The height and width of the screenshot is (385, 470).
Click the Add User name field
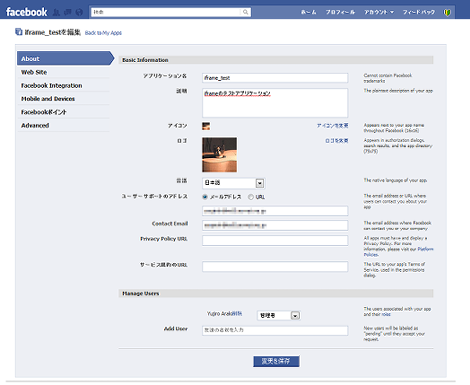[x=275, y=330]
